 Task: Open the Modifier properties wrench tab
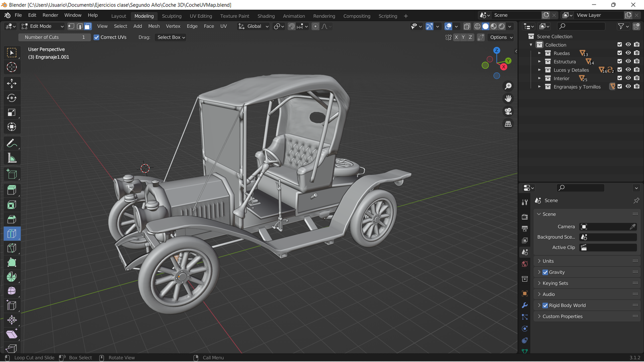tap(524, 305)
